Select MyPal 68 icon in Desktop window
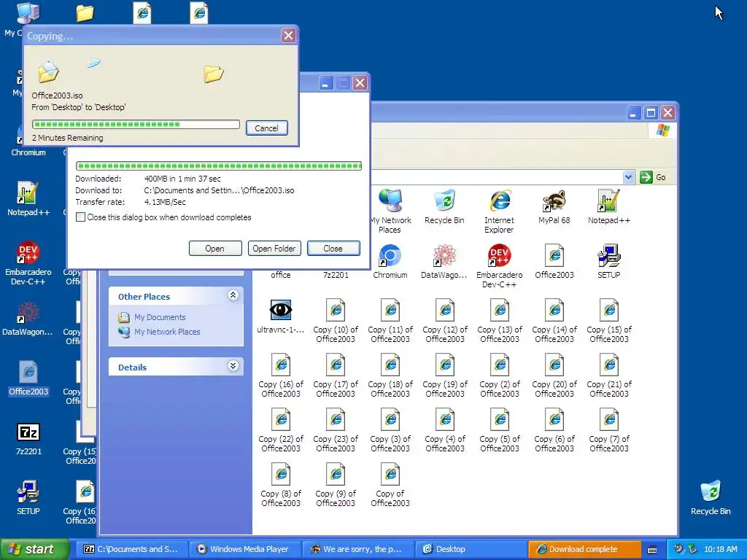The width and height of the screenshot is (747, 560). tap(554, 208)
